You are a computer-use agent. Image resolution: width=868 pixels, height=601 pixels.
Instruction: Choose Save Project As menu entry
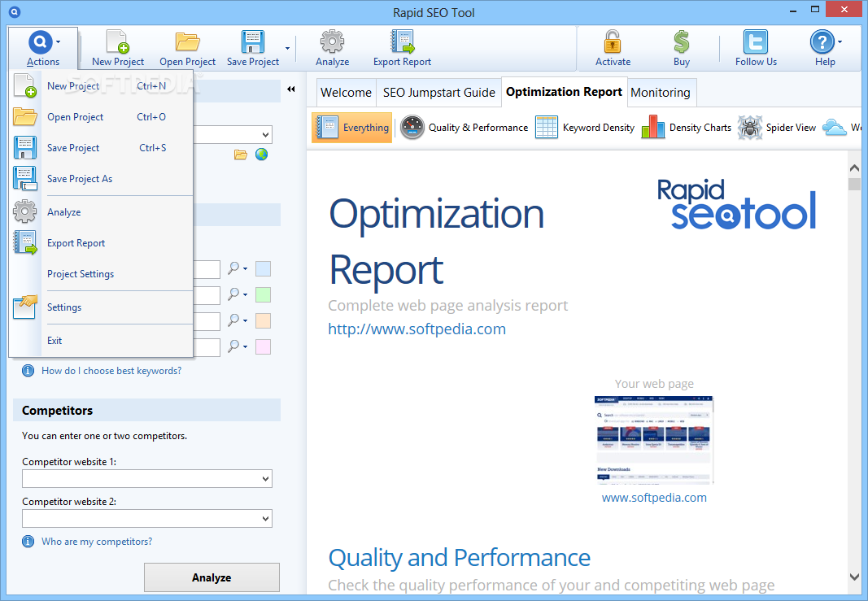pos(102,179)
